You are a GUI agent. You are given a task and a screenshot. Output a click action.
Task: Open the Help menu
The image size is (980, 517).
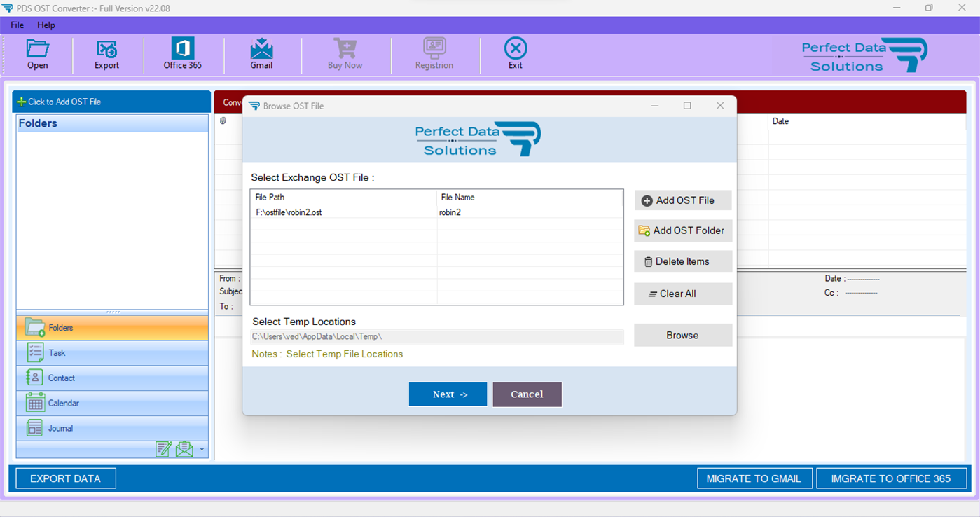pos(46,25)
